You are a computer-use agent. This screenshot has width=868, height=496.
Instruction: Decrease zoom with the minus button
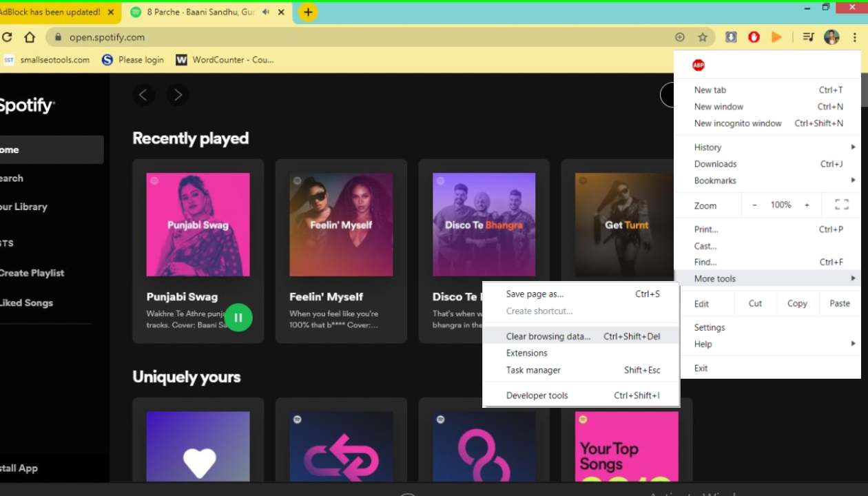coord(754,205)
